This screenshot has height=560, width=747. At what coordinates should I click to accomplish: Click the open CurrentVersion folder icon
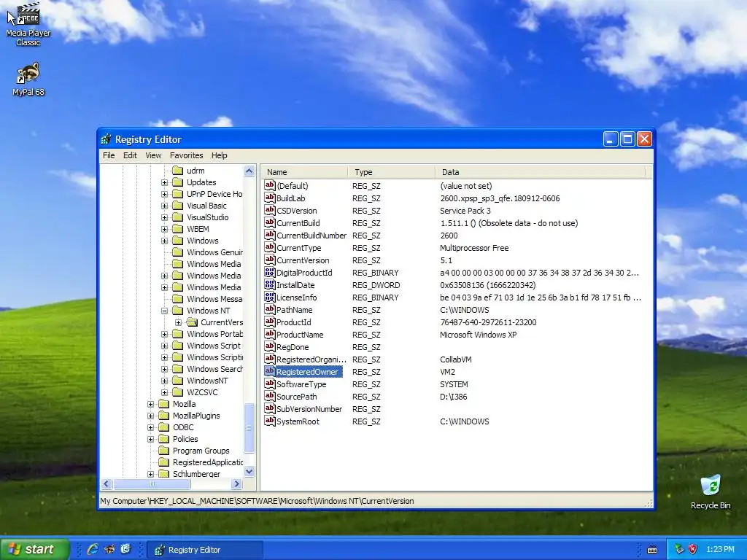(192, 322)
